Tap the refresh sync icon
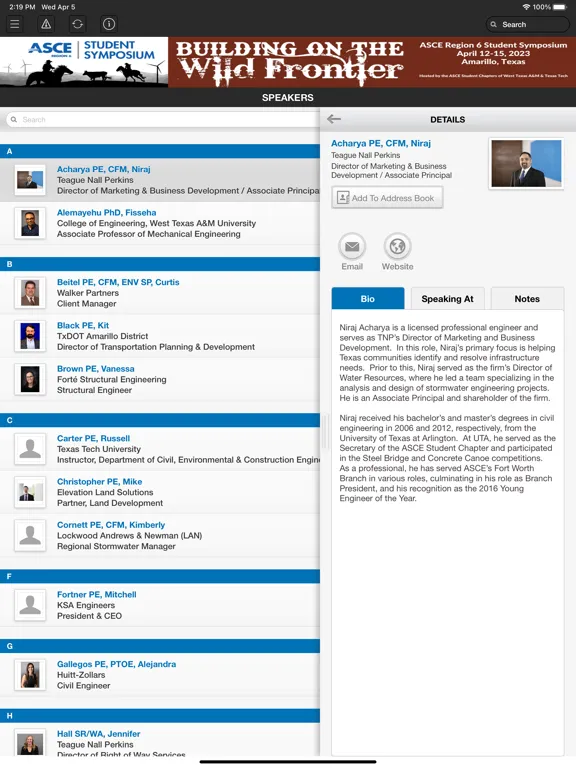The height and width of the screenshot is (768, 576). (x=77, y=24)
